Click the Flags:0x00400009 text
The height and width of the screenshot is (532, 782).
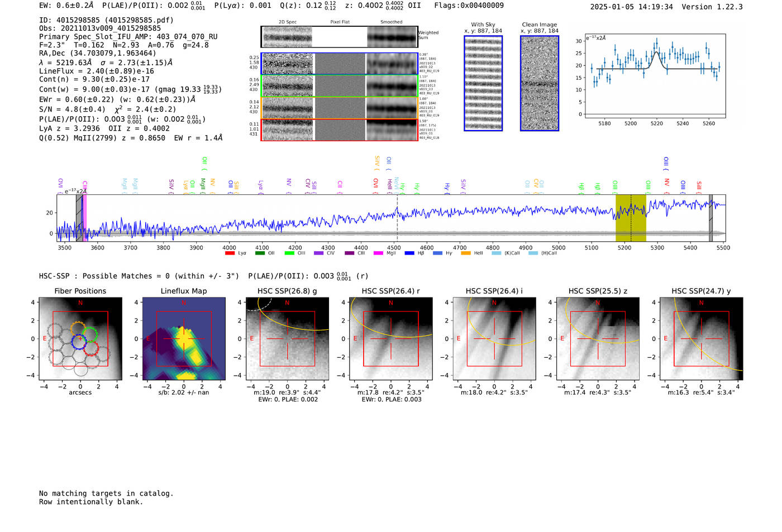click(x=469, y=6)
